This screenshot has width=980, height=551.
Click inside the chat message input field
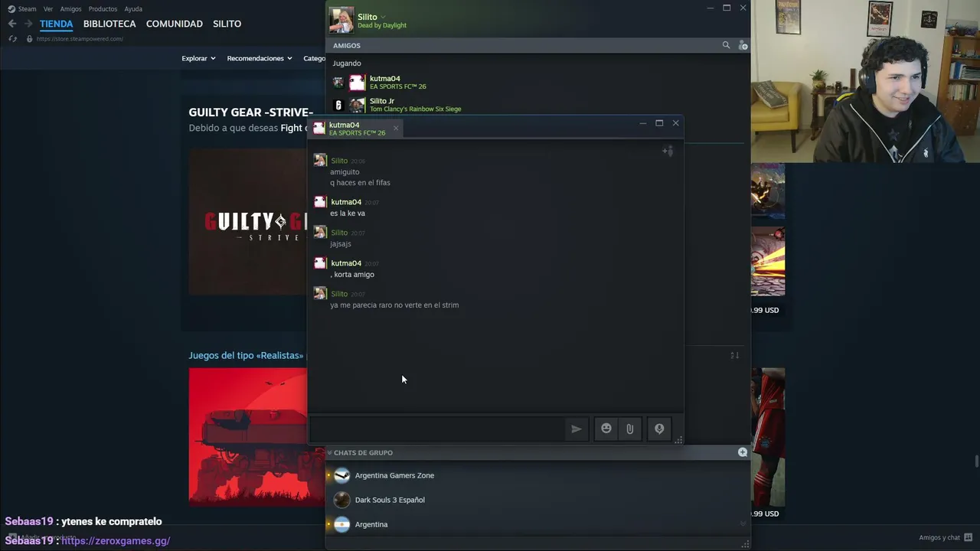pyautogui.click(x=436, y=429)
